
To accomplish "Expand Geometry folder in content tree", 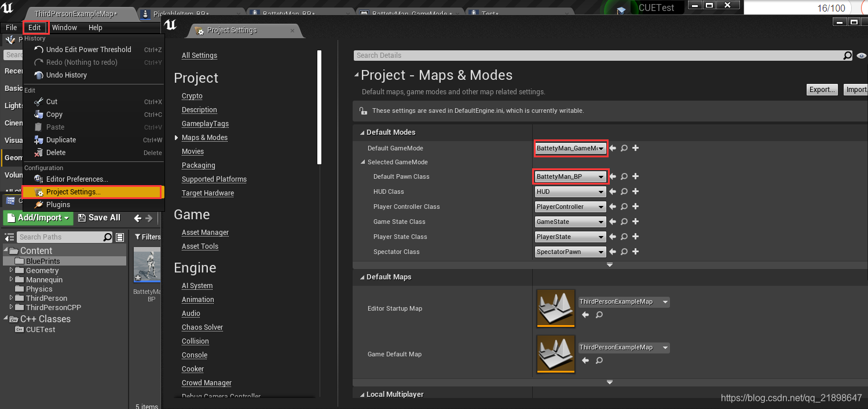I will (12, 270).
